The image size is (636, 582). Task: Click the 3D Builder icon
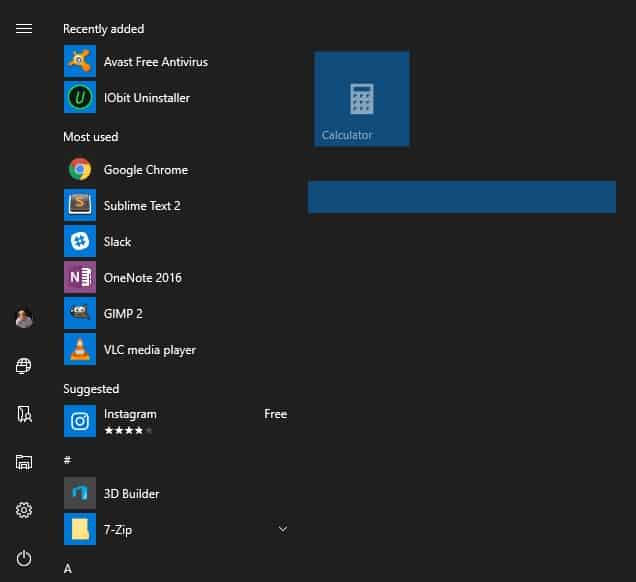(80, 493)
